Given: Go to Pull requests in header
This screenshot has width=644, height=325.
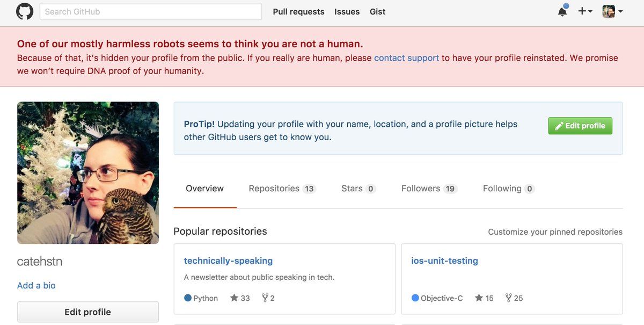Looking at the screenshot, I should click(x=298, y=12).
